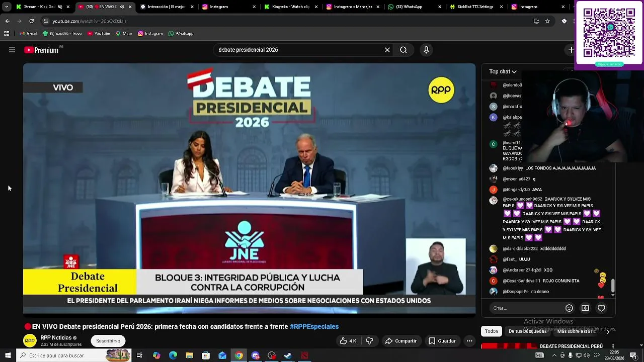Like the video with the thumbs up

point(348,341)
